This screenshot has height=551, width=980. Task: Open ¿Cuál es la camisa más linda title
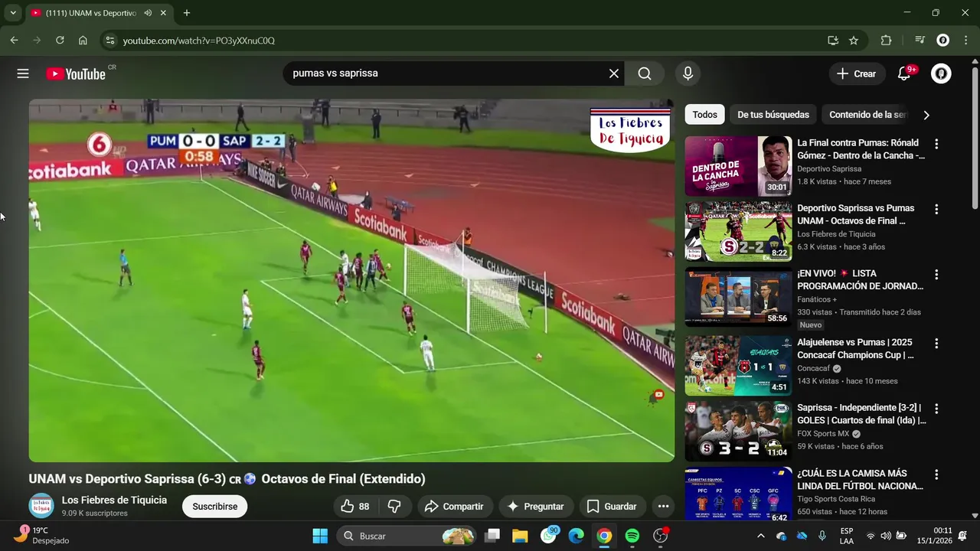coord(860,480)
